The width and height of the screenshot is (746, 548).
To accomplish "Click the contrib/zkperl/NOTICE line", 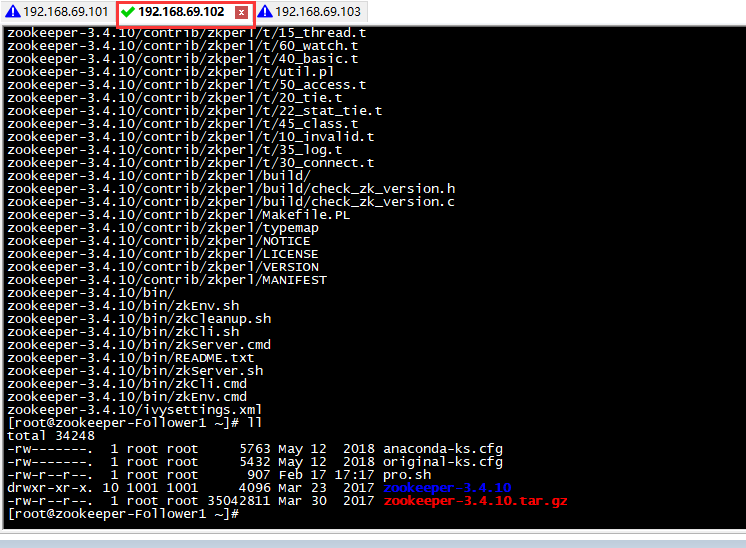I will [159, 241].
